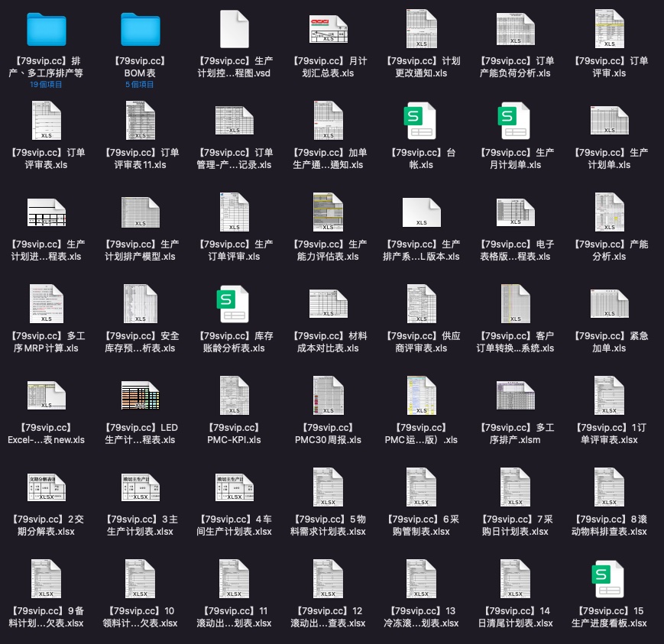Click the PMC30周报.xls file icon
The height and width of the screenshot is (644, 664).
(329, 396)
